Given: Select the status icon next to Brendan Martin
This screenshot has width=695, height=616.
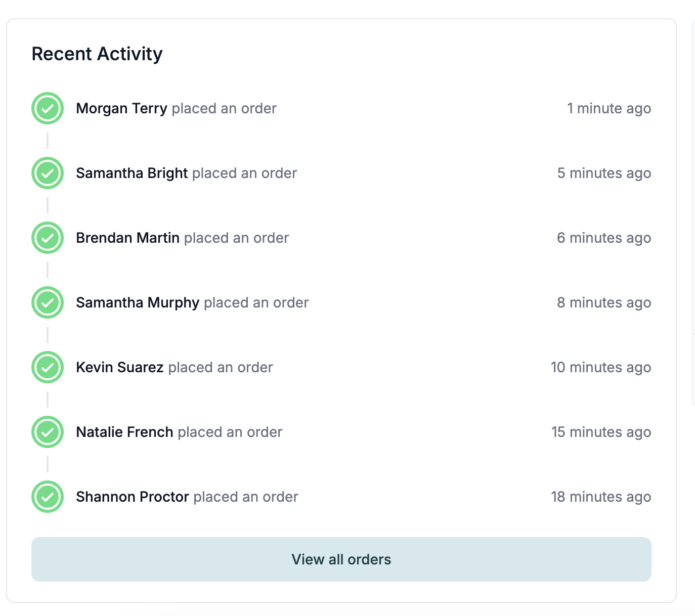Looking at the screenshot, I should click(x=48, y=238).
